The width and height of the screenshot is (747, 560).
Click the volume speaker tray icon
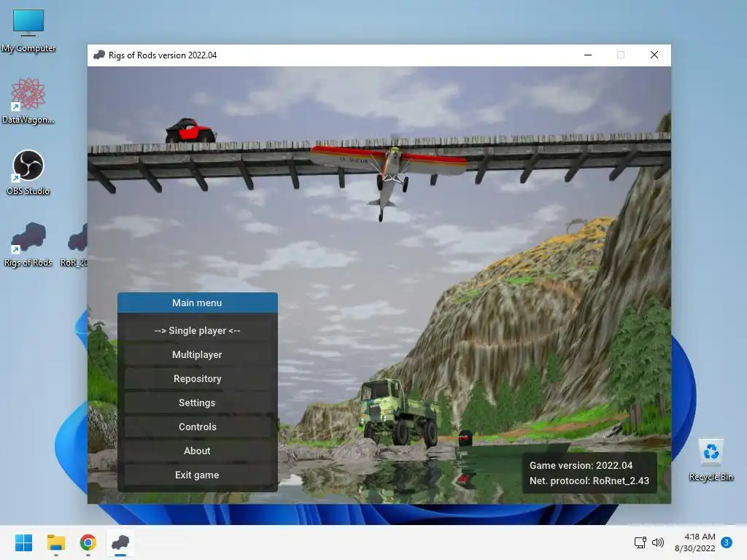pos(658,542)
